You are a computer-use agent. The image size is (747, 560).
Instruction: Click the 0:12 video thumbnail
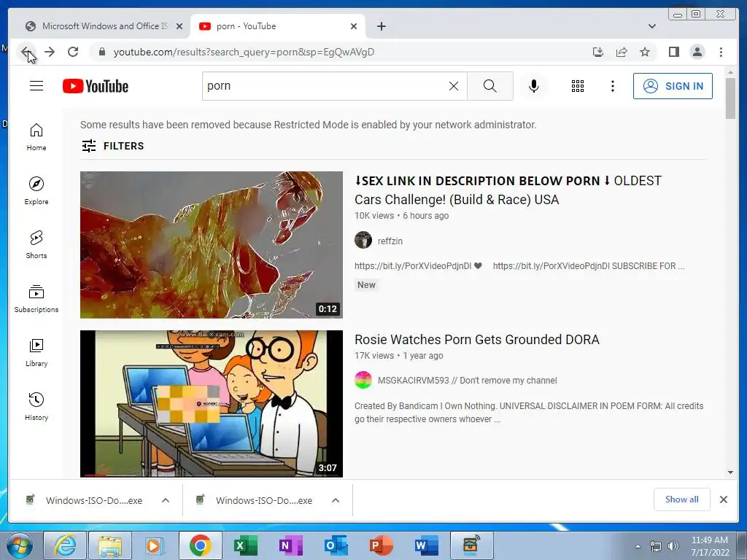tap(212, 245)
